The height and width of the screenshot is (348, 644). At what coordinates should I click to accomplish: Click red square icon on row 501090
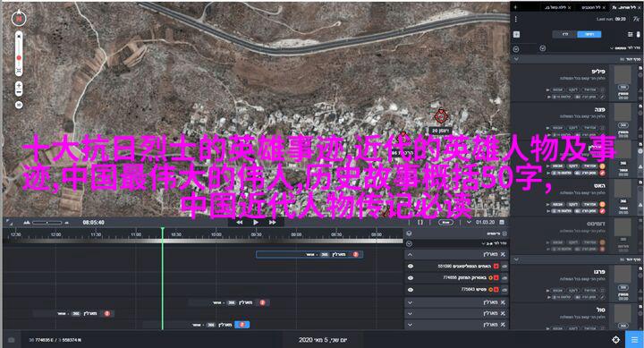coord(496,267)
